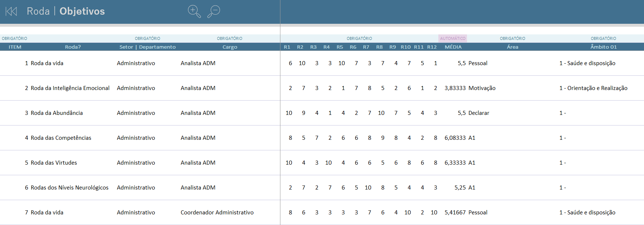Click the zoom out magnifier icon
The height and width of the screenshot is (225, 644).
[x=214, y=11]
